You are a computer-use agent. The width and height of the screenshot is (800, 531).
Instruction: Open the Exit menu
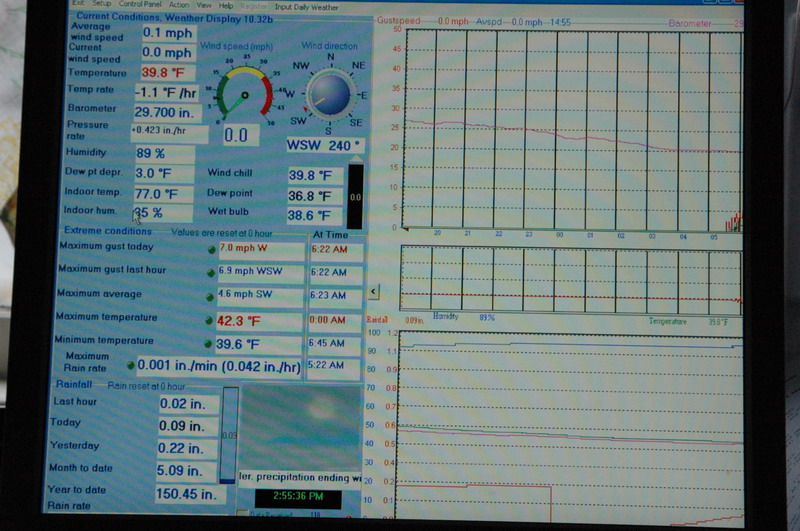[x=78, y=3]
